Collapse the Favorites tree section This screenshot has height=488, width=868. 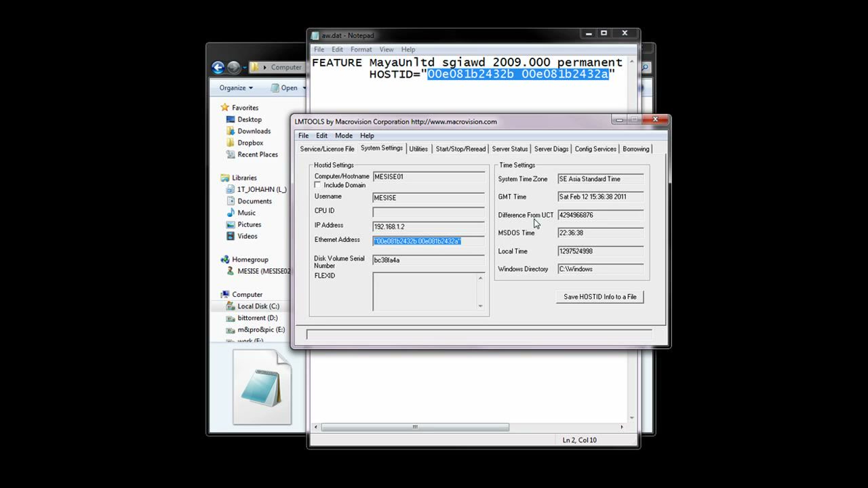pos(215,108)
